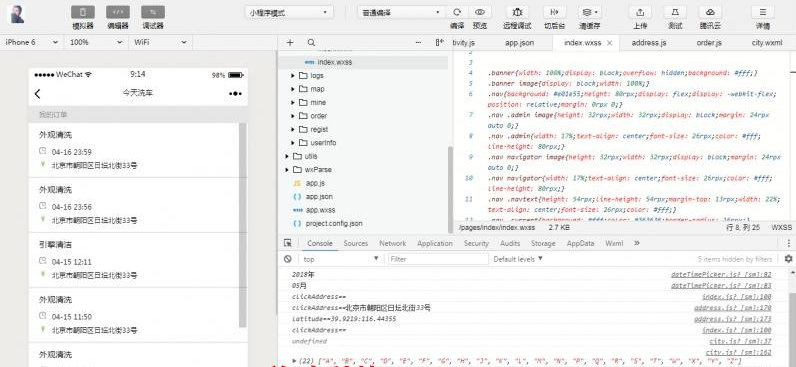Click the search icon in file panel

click(311, 43)
